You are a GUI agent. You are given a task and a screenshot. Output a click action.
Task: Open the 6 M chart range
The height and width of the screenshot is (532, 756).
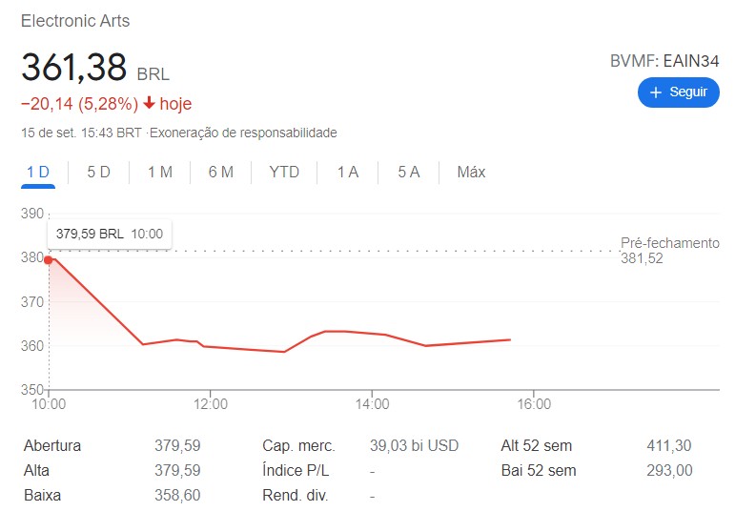click(220, 173)
